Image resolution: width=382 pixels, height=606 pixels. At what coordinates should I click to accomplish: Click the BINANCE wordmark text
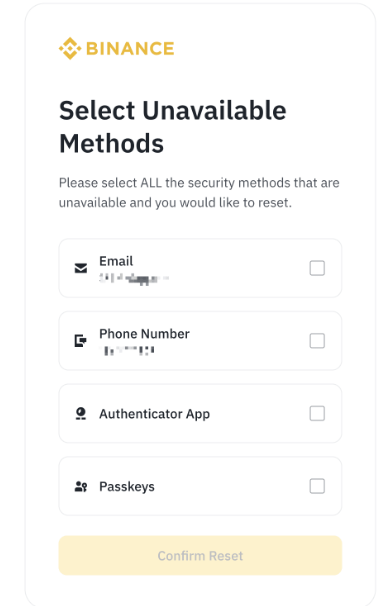130,49
